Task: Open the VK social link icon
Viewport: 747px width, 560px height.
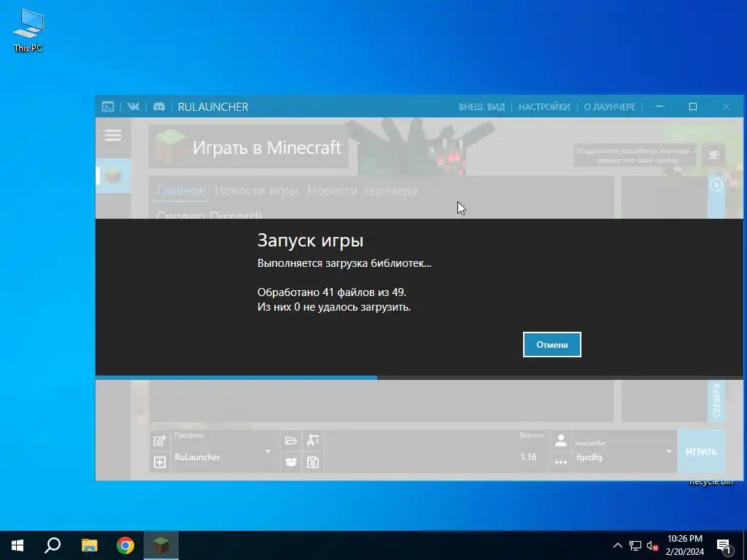Action: pyautogui.click(x=133, y=106)
